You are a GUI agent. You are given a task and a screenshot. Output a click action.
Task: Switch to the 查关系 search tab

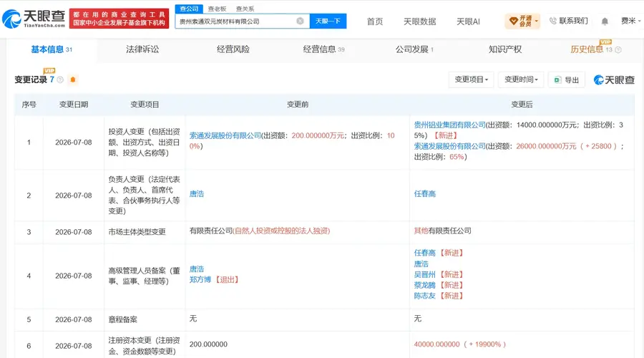(245, 9)
